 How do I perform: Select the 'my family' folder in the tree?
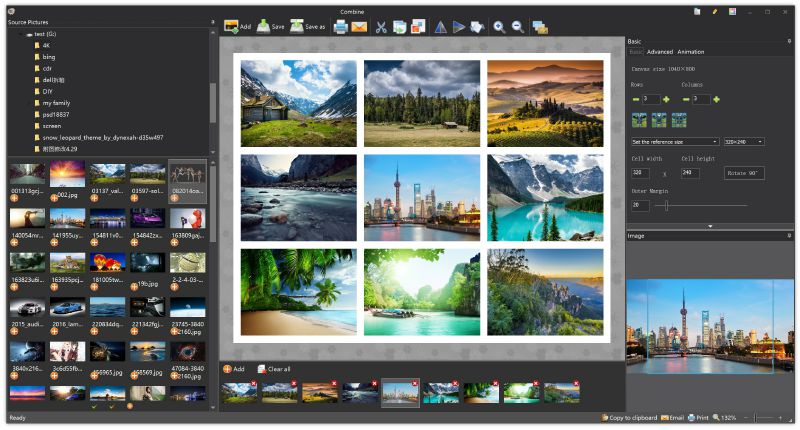56,103
